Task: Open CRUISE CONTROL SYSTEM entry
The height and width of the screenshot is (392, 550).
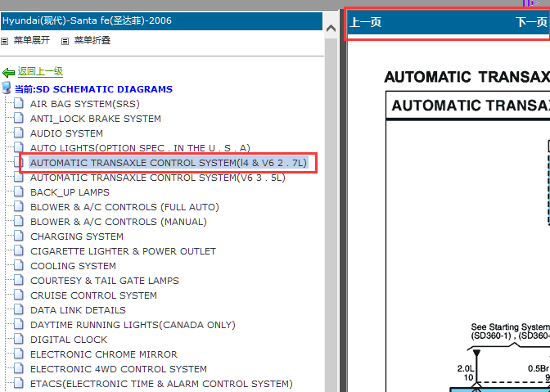Action: click(93, 295)
